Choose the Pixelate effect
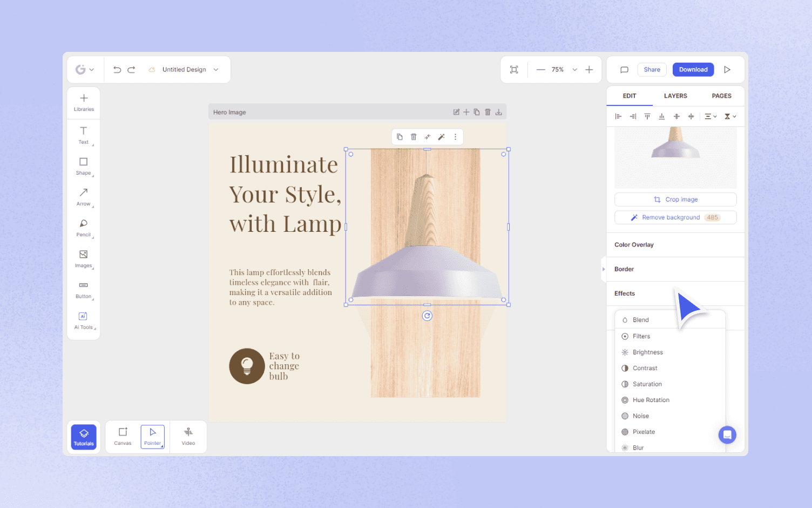Screen dimensions: 812x508 coord(670,432)
